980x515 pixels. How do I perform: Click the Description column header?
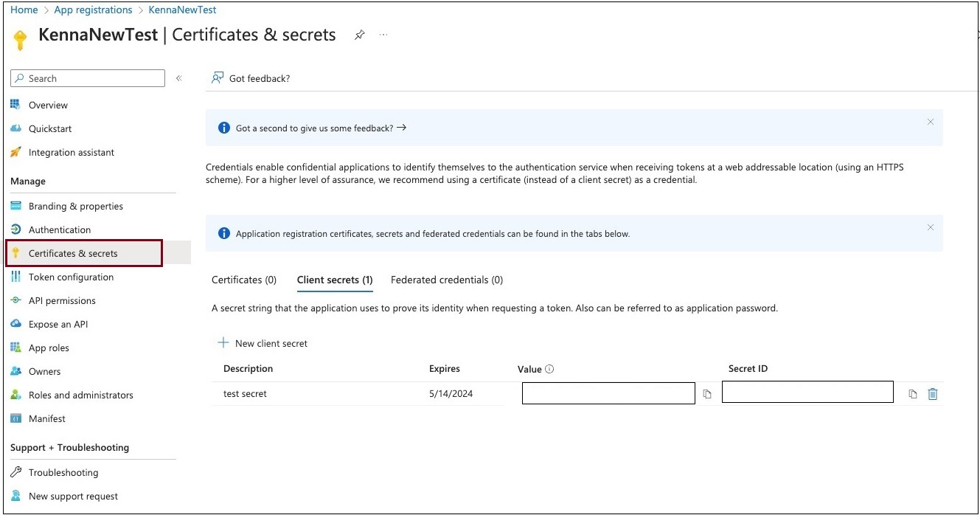pyautogui.click(x=249, y=368)
